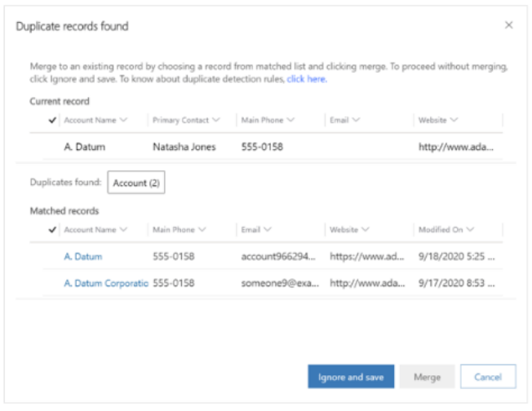This screenshot has width=532, height=411.
Task: Click the Cancel button
Action: tap(488, 377)
